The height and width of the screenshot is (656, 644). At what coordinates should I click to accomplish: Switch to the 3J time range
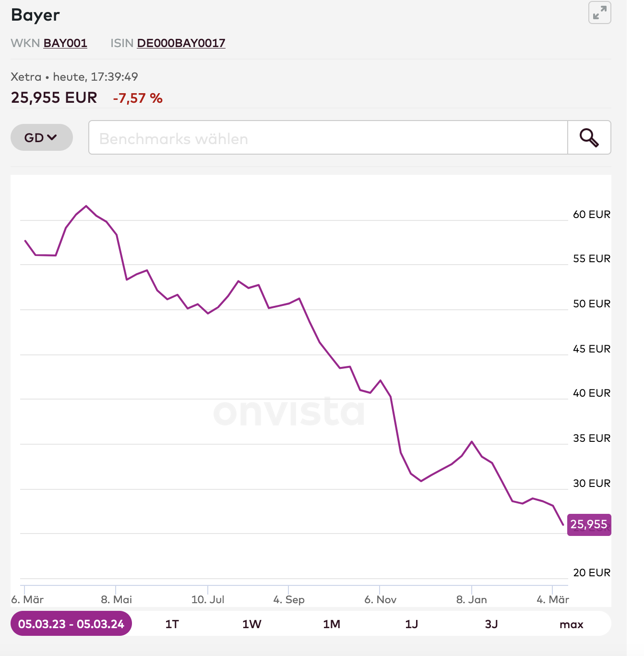tap(491, 624)
